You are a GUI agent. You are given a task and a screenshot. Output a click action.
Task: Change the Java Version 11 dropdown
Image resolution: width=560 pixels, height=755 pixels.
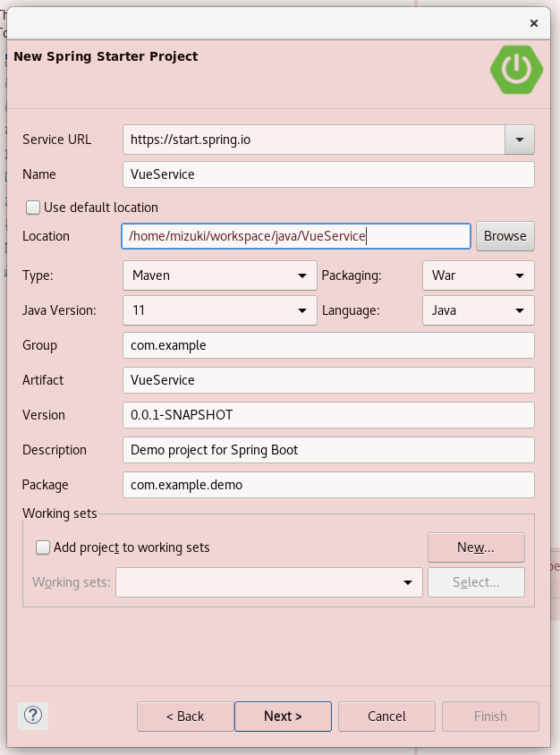coord(220,310)
